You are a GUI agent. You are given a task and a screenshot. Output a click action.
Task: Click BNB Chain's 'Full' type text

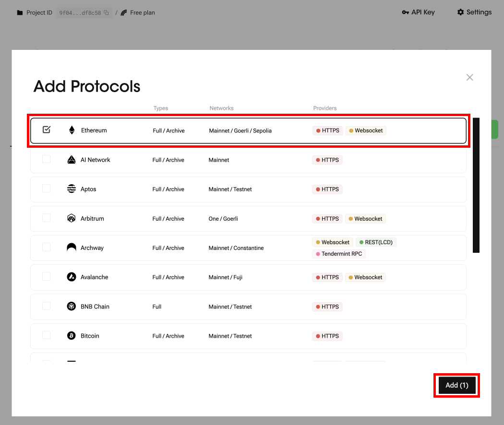[x=157, y=307]
